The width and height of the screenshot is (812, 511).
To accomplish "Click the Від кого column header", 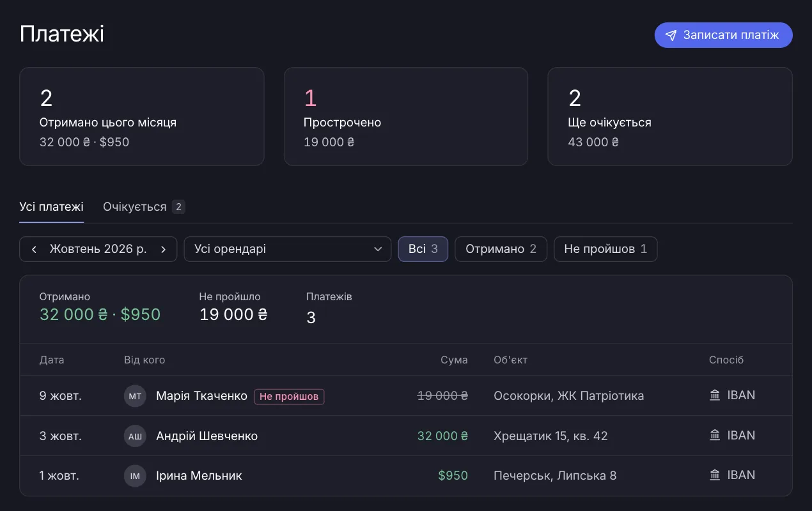I will pyautogui.click(x=144, y=360).
